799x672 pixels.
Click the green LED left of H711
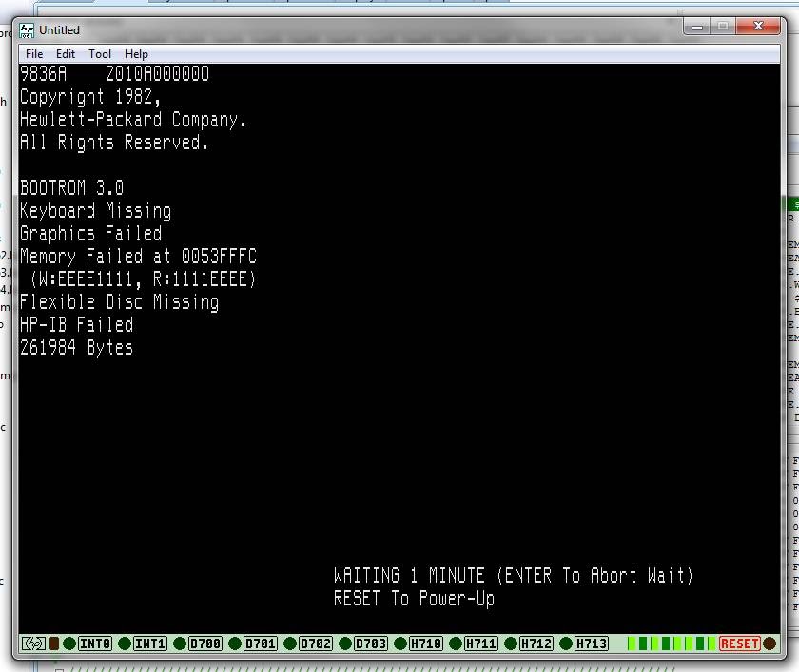point(456,643)
